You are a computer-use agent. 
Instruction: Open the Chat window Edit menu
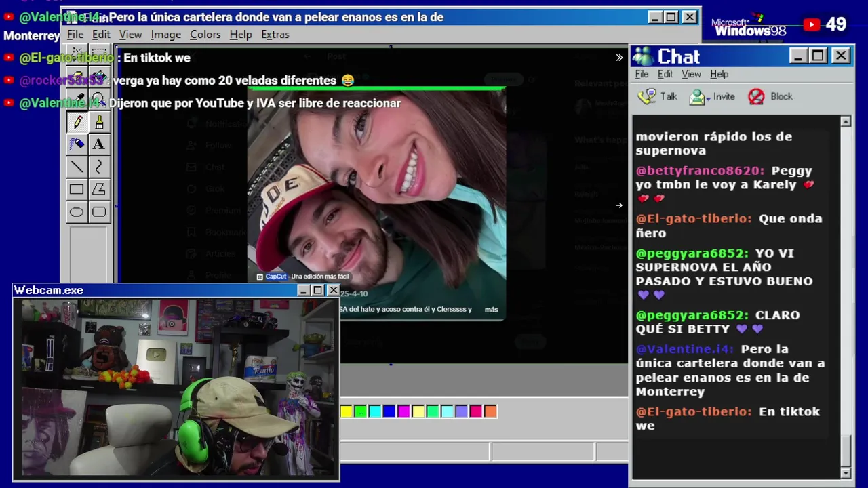click(665, 74)
